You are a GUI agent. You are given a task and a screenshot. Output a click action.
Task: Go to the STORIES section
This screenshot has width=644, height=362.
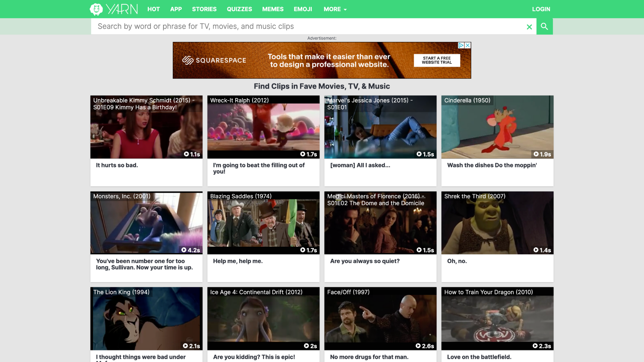[x=204, y=9]
